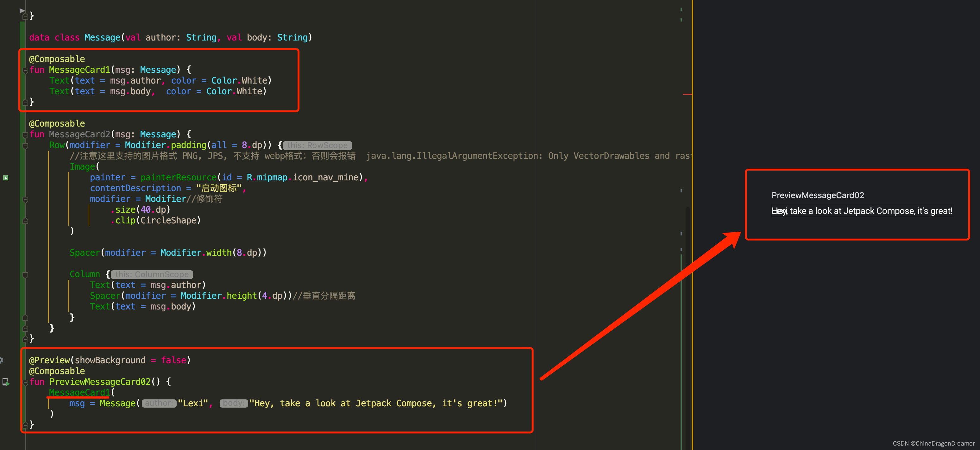Collapse the MessageCard1 function fold marker
The width and height of the screenshot is (980, 450).
26,70
